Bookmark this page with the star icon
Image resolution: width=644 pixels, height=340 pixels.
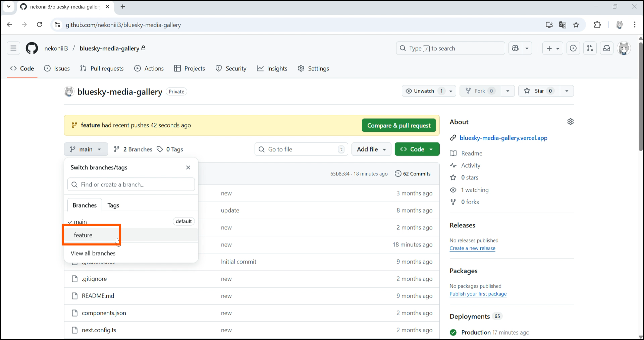(576, 25)
